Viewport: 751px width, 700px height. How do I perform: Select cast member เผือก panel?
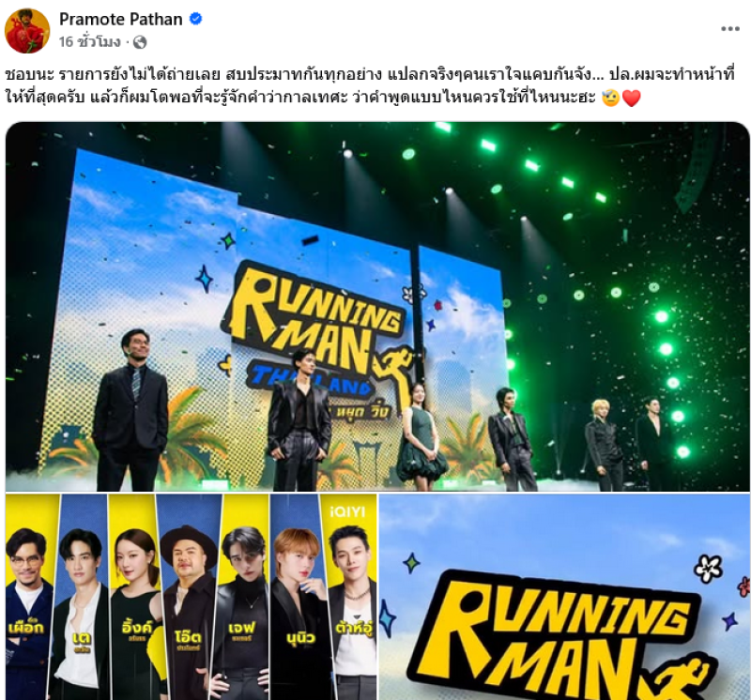coord(30,597)
